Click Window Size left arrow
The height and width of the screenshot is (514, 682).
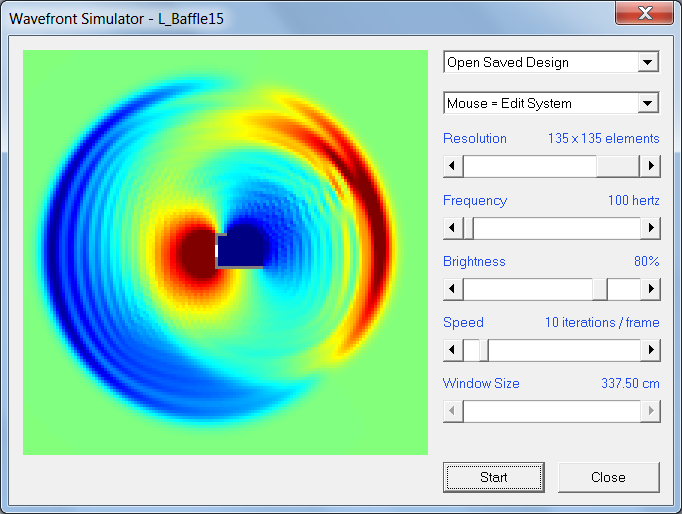(x=453, y=411)
